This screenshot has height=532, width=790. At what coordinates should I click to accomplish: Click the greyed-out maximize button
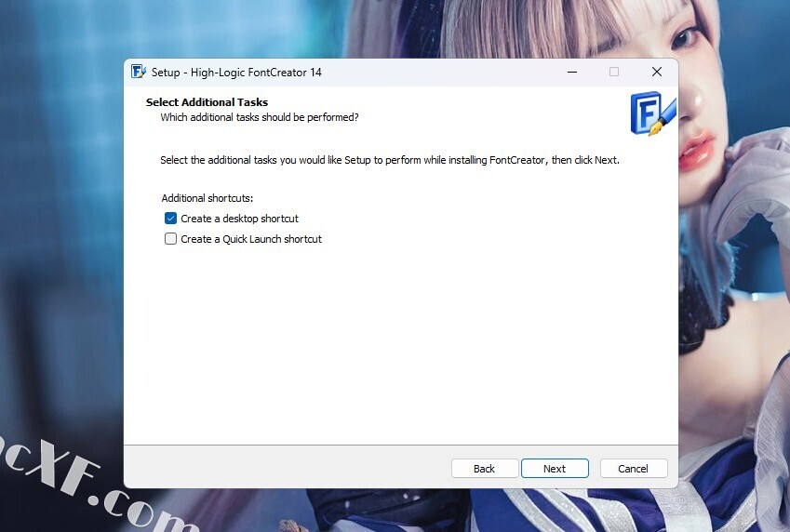614,72
